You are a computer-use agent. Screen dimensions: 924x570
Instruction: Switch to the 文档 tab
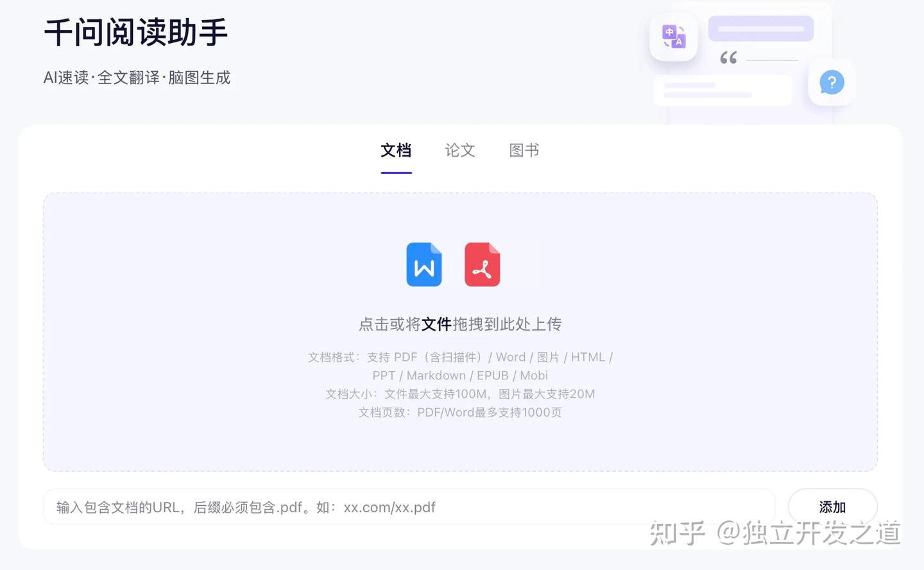click(x=396, y=151)
